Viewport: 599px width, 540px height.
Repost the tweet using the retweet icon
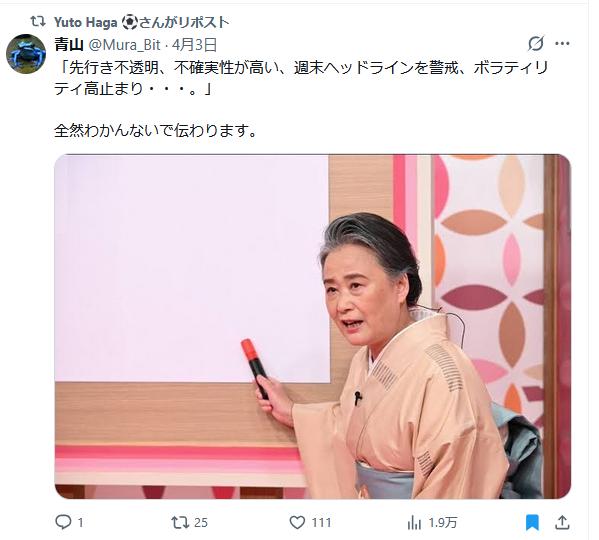click(x=180, y=522)
